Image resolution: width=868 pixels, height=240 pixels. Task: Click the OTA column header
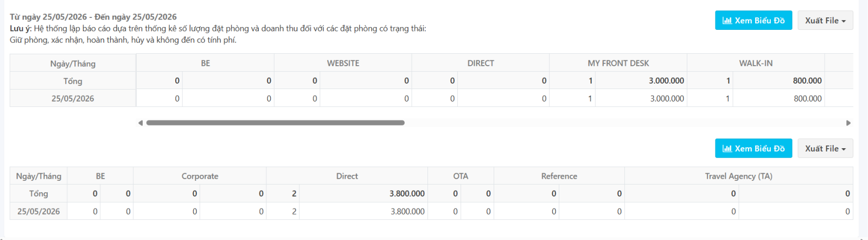click(461, 176)
